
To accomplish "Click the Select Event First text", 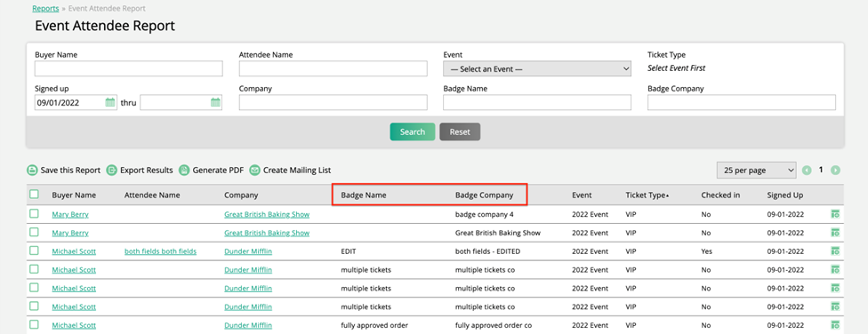I will point(677,68).
